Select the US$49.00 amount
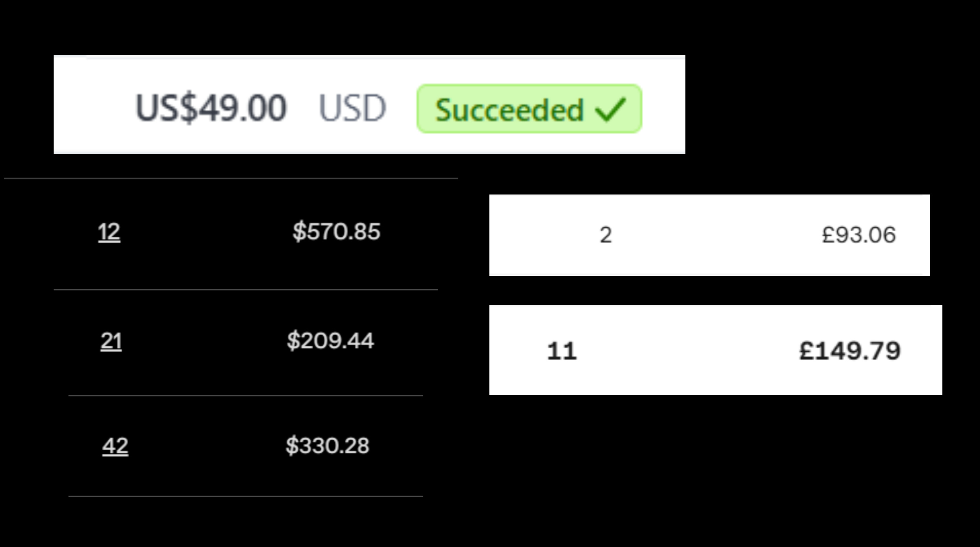This screenshot has width=980, height=547. pos(211,108)
